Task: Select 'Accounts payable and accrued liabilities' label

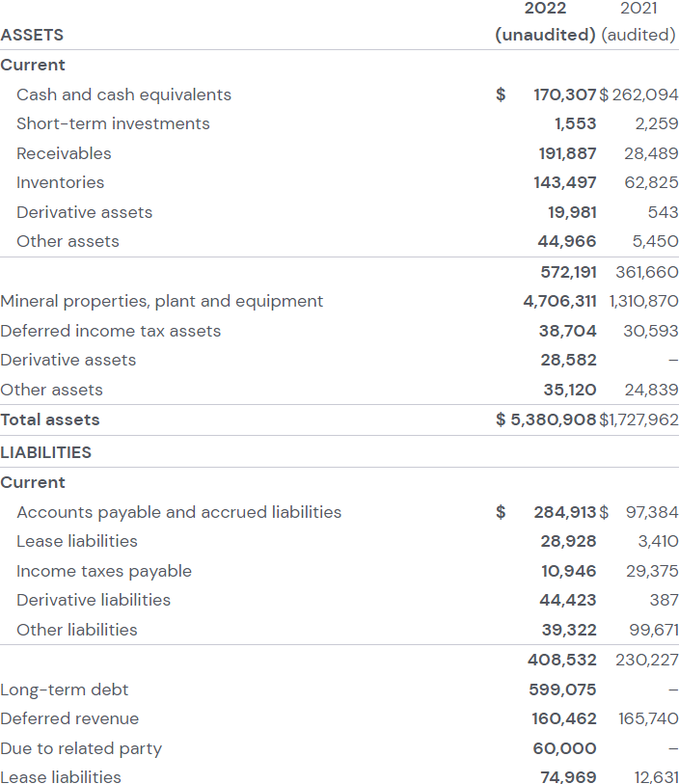Action: [178, 512]
